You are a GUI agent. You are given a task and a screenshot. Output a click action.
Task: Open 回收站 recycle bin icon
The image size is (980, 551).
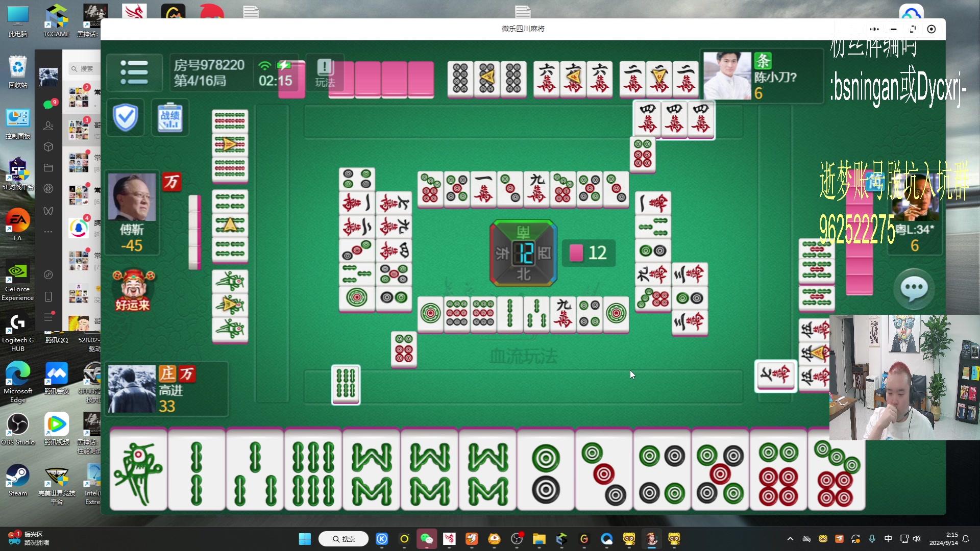pyautogui.click(x=18, y=72)
